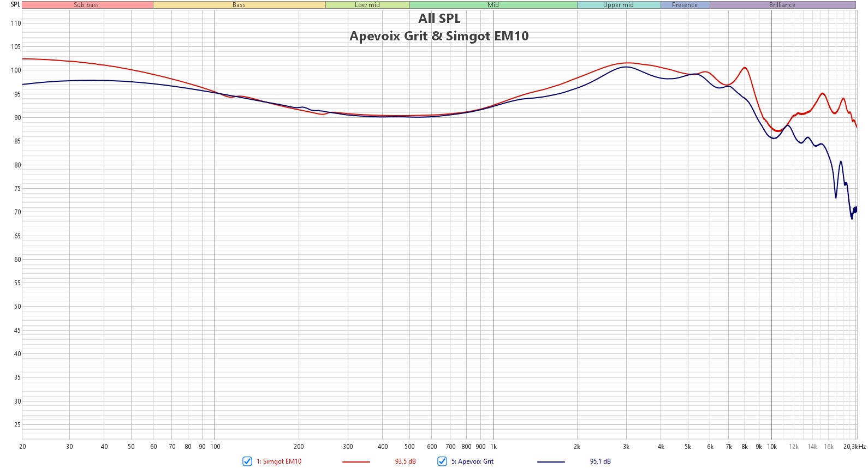Select the Sub bass frequency band label
The image size is (868, 468).
click(x=87, y=5)
